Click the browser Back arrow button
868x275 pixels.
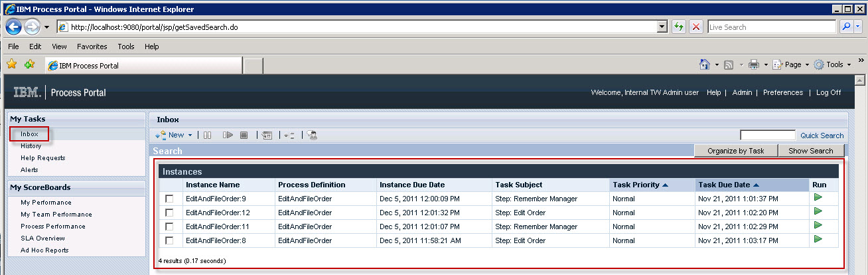(14, 27)
